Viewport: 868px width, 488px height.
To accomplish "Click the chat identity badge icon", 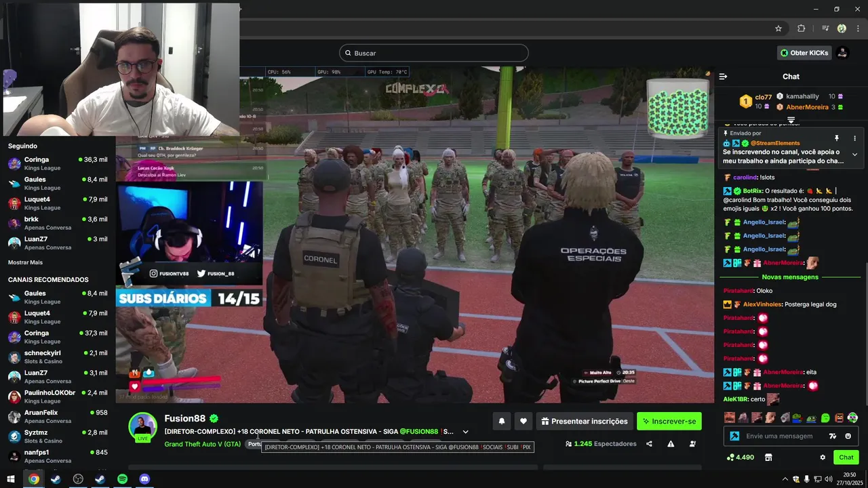I will point(734,436).
